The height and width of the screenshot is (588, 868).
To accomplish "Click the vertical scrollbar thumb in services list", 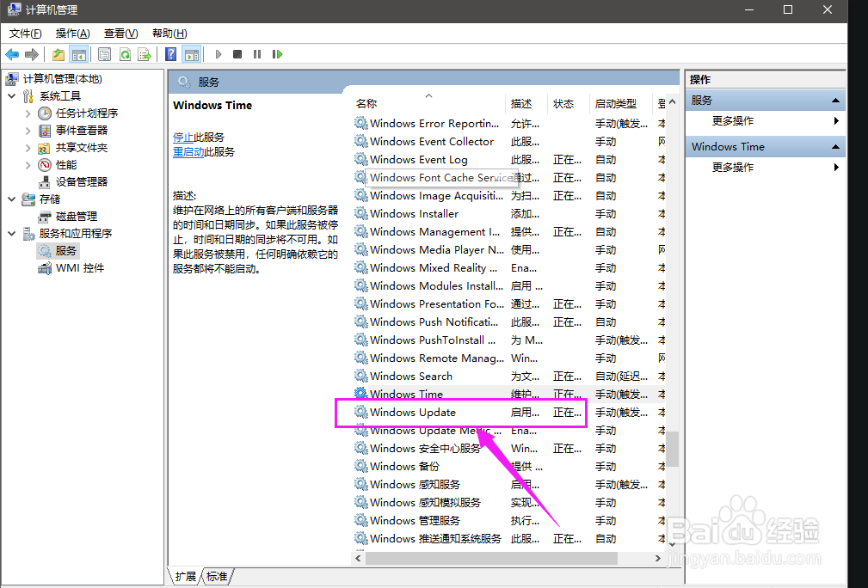I will [672, 449].
